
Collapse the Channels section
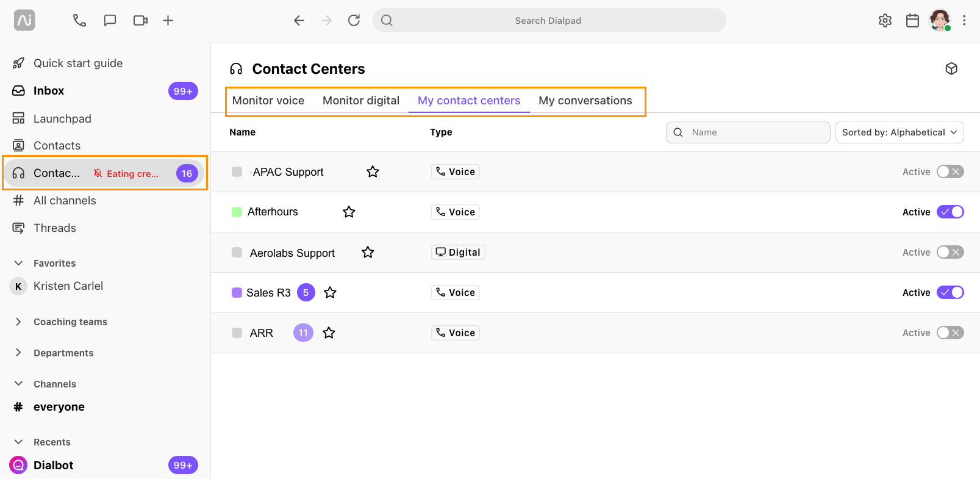[18, 384]
